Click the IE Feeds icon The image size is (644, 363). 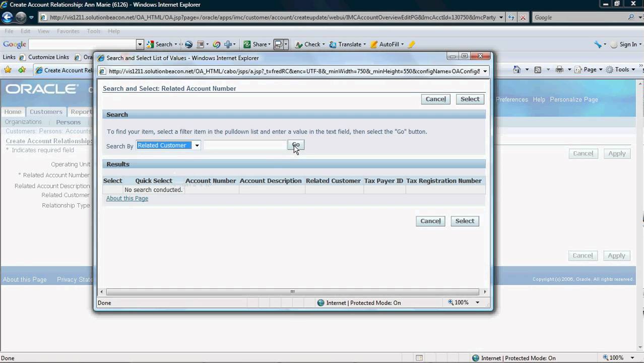click(x=538, y=70)
